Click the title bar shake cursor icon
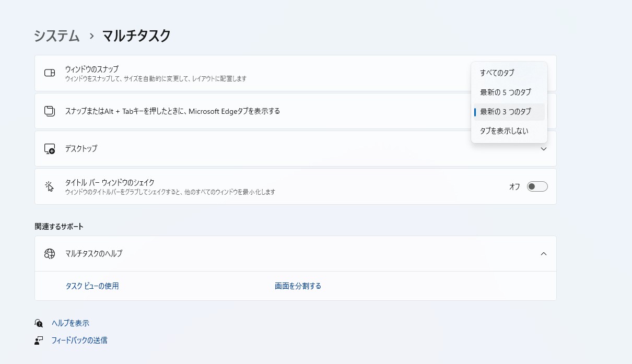The height and width of the screenshot is (364, 632). tap(49, 186)
